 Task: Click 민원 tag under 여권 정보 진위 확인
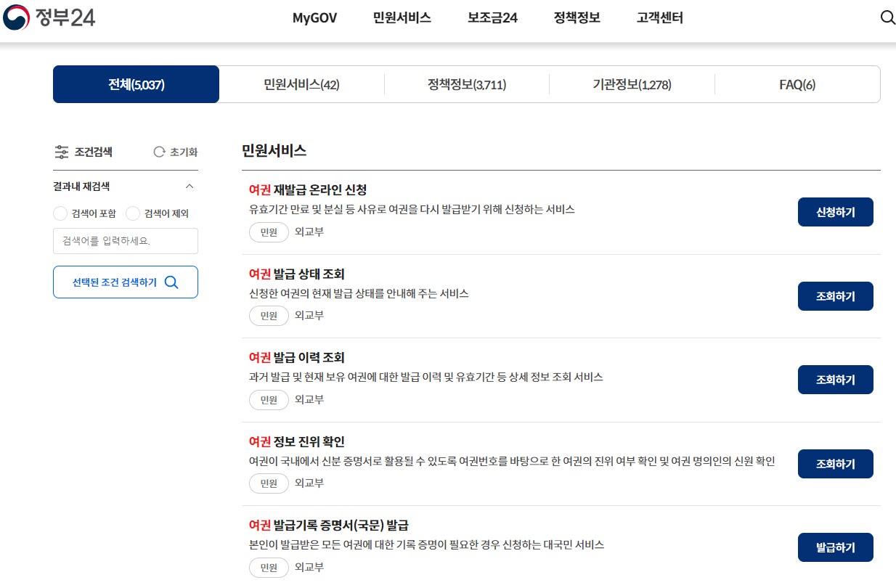click(269, 483)
